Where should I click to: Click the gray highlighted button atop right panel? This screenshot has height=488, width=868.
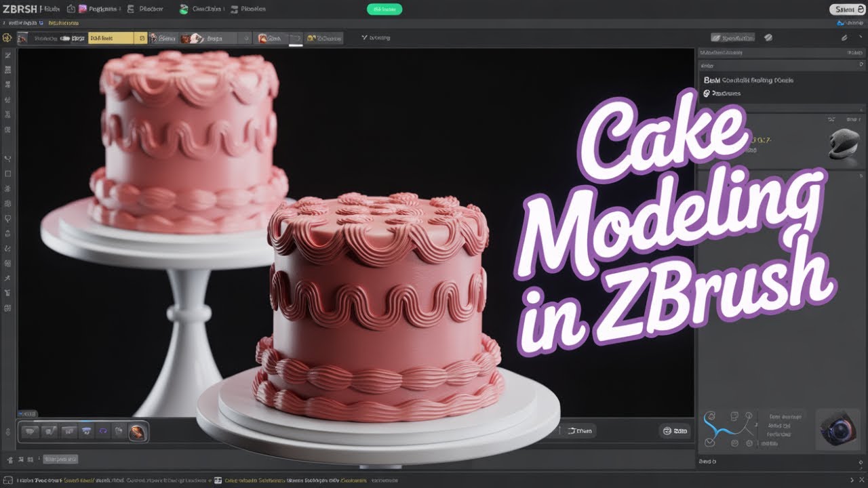(x=733, y=38)
